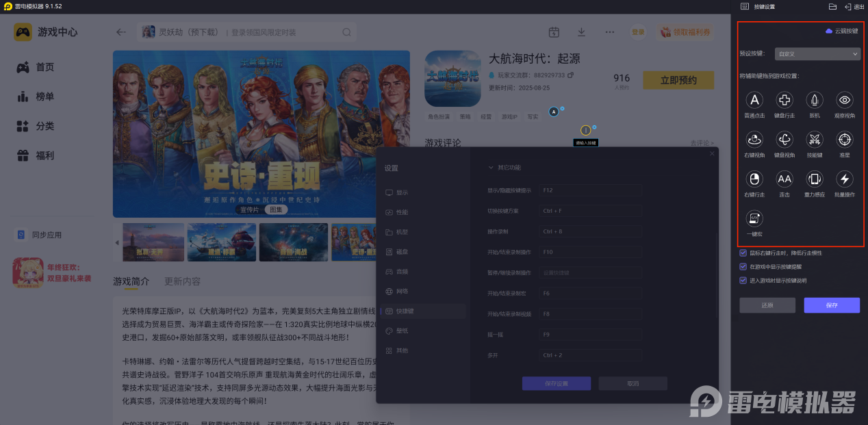Screen dimensions: 868x425
Task: Open 网络 settings tab
Action: click(x=397, y=292)
